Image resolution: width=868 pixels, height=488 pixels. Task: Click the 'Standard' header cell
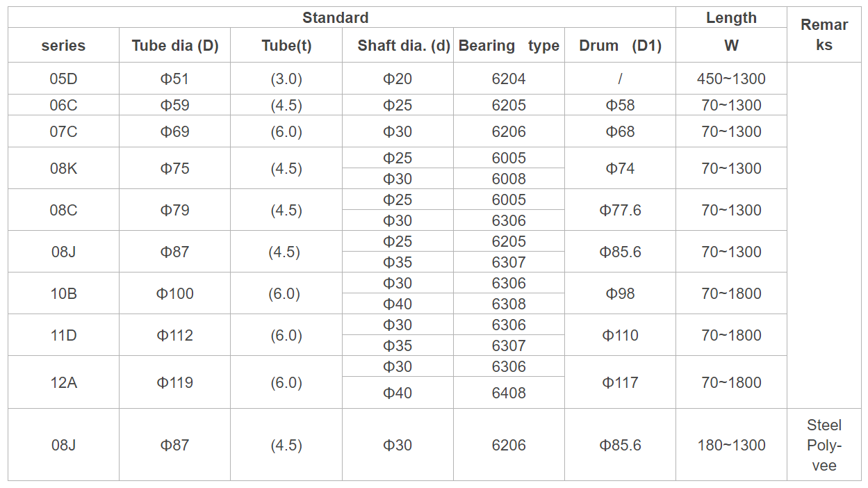pyautogui.click(x=336, y=18)
